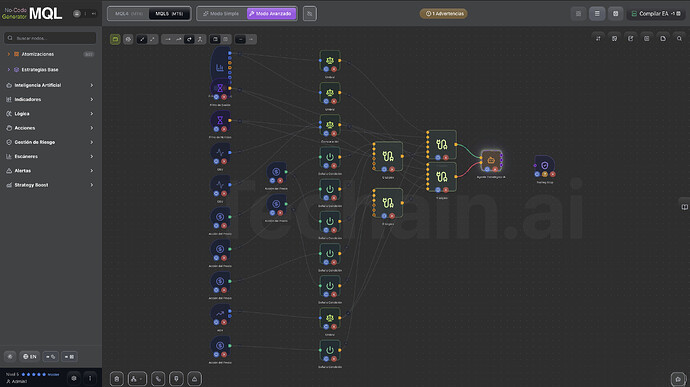The image size is (690, 387).
Task: Toggle the dark minus button in canvas toolbar
Action: [x=240, y=39]
